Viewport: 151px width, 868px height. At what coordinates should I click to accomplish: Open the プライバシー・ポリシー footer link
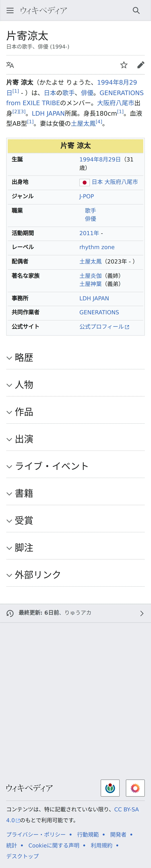coord(36,834)
